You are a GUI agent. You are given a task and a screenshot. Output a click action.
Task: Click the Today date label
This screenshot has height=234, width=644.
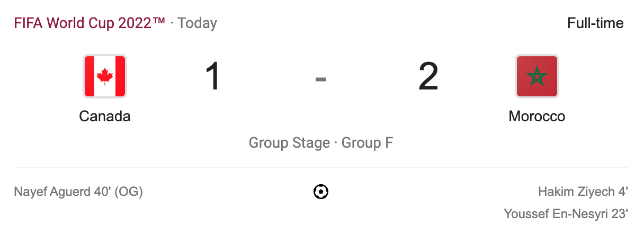pos(197,23)
